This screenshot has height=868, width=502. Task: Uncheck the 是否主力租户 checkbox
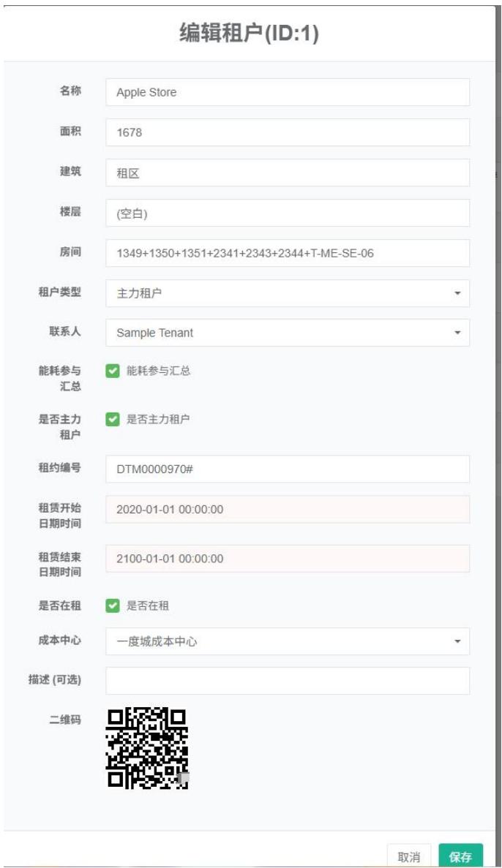[113, 420]
